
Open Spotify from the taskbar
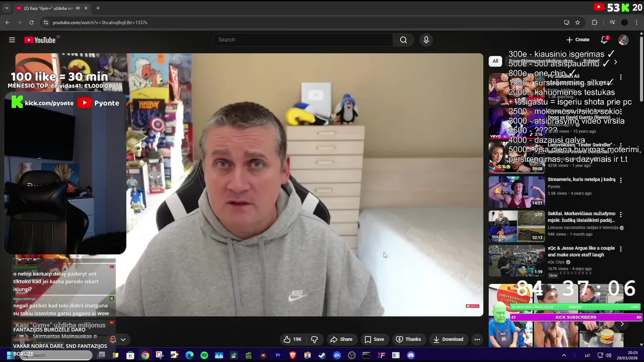(x=204, y=355)
